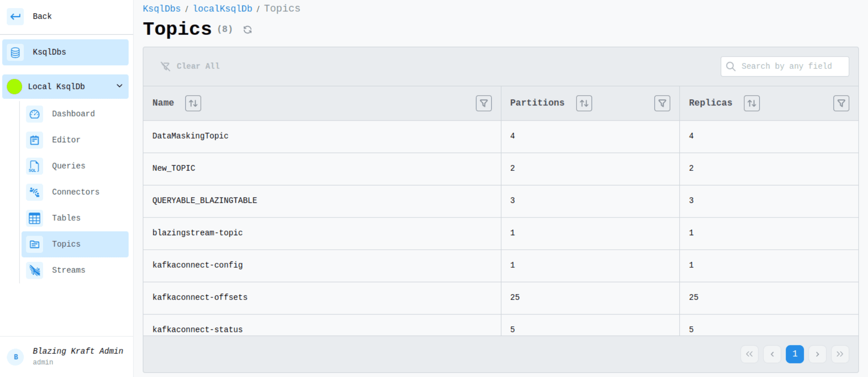This screenshot has height=377, width=868.
Task: Click the Clear All filters button
Action: point(190,66)
